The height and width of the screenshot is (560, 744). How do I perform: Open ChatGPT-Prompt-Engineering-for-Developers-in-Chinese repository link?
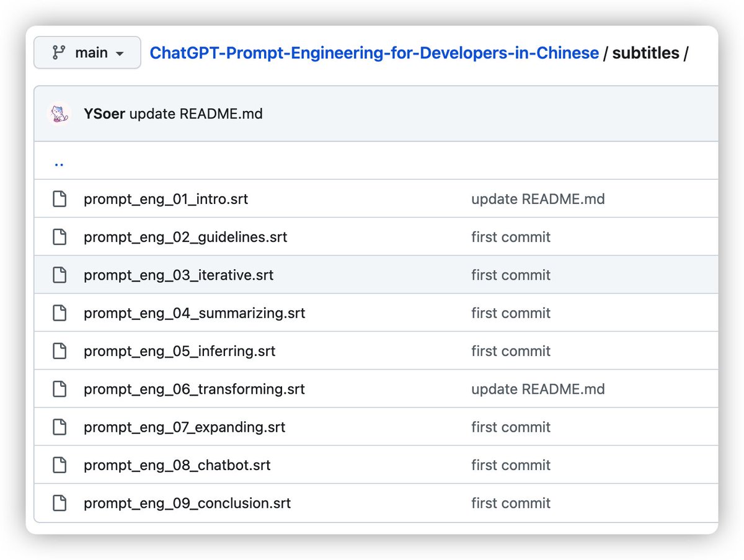point(374,53)
